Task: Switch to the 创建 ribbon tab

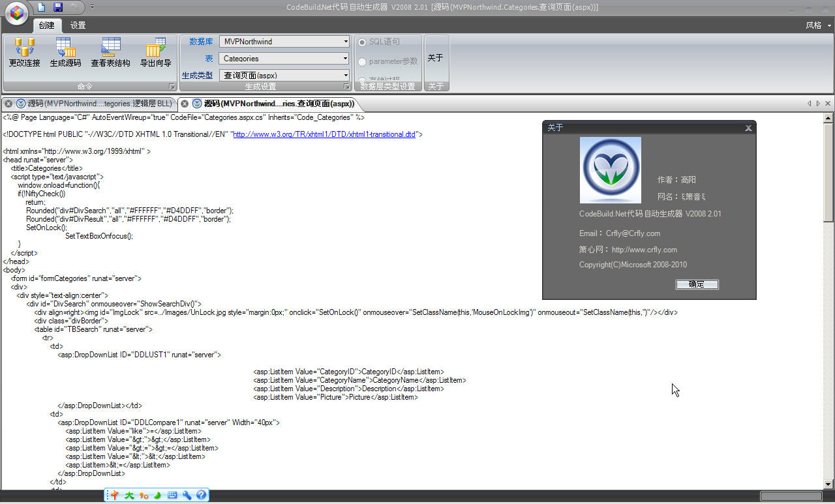Action: (46, 25)
